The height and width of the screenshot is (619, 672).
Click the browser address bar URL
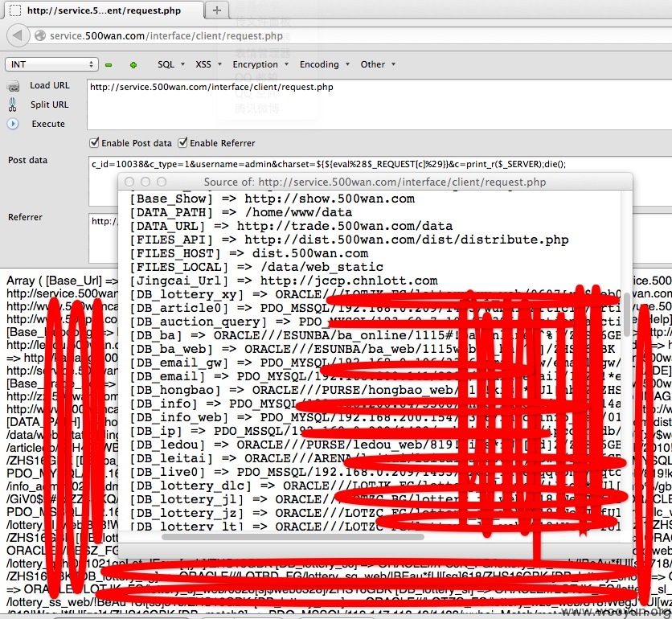click(166, 36)
